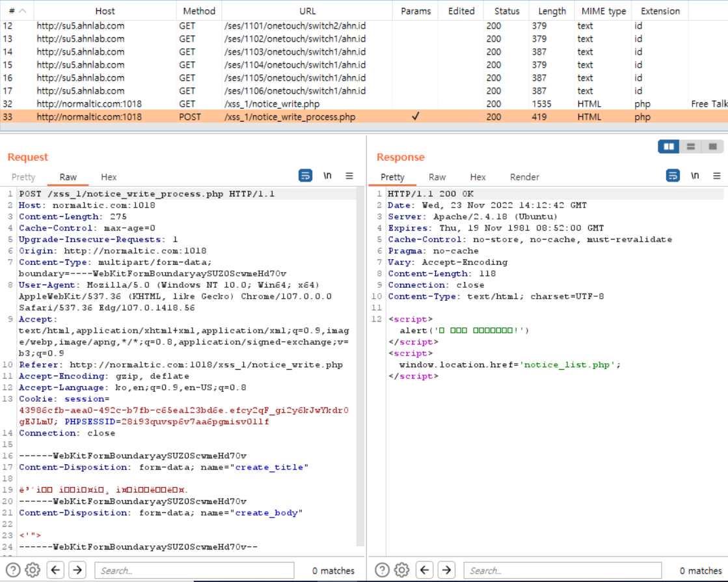Screen dimensions: 728x582
Task: Sort history by Params column
Action: point(416,10)
